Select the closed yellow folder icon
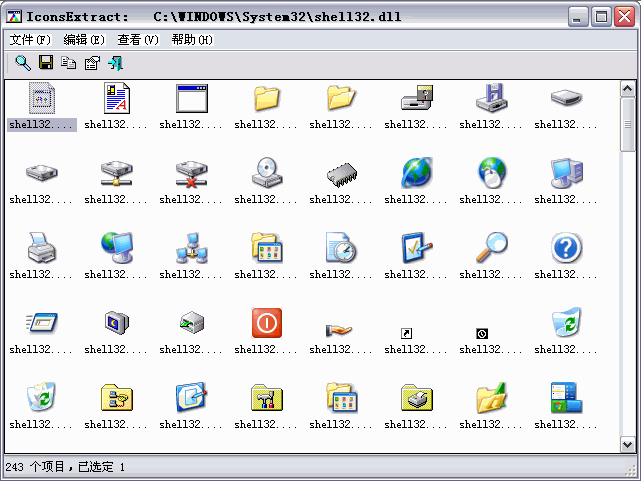 click(x=267, y=98)
